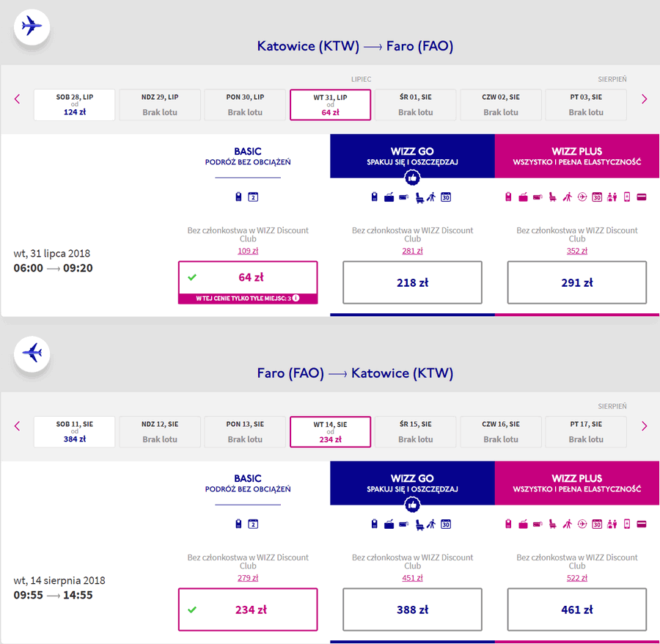Click 'wt, 31 lipca 2018' flight date
660x644 pixels.
(52, 253)
